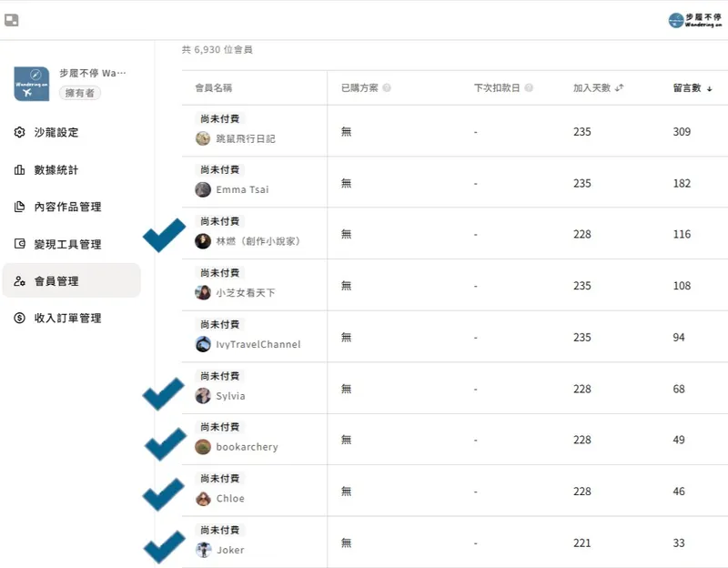Screen dimensions: 728x568
Task: Click the 數據統計 bar chart icon
Action: pos(20,170)
